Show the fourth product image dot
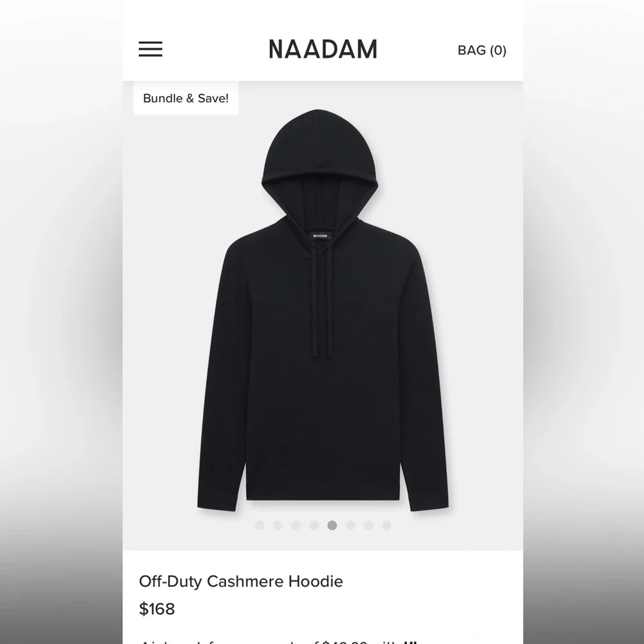 pyautogui.click(x=314, y=526)
